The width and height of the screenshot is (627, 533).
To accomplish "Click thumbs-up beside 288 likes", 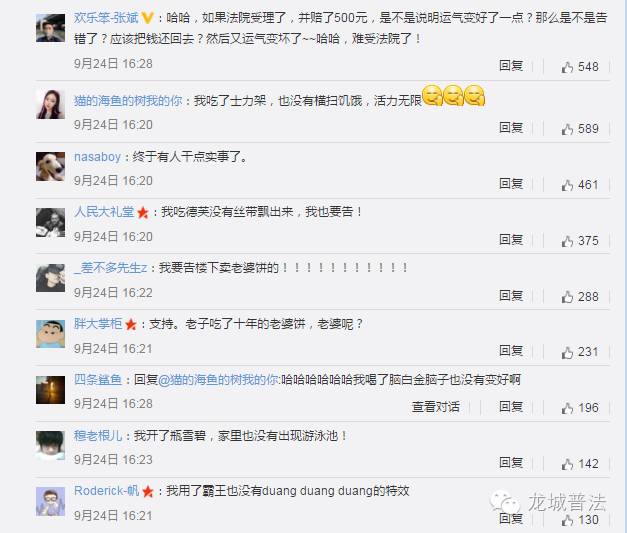I will pos(567,297).
